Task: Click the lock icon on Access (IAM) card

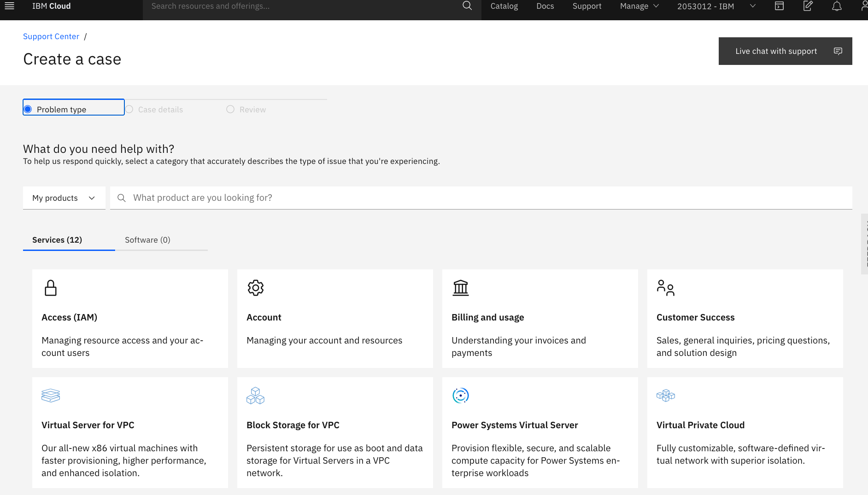Action: pyautogui.click(x=51, y=288)
